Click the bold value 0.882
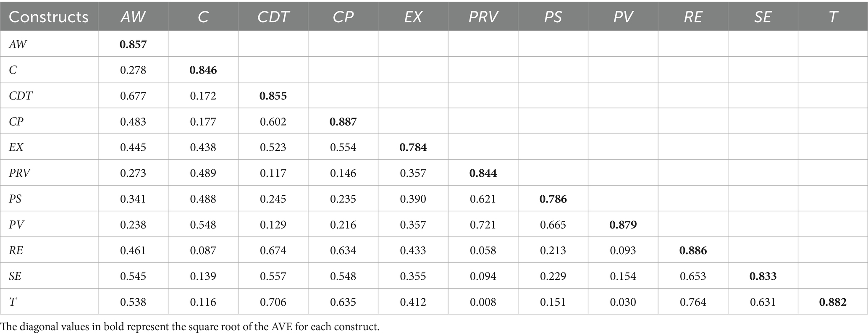Image resolution: width=868 pixels, height=336 pixels. (833, 302)
